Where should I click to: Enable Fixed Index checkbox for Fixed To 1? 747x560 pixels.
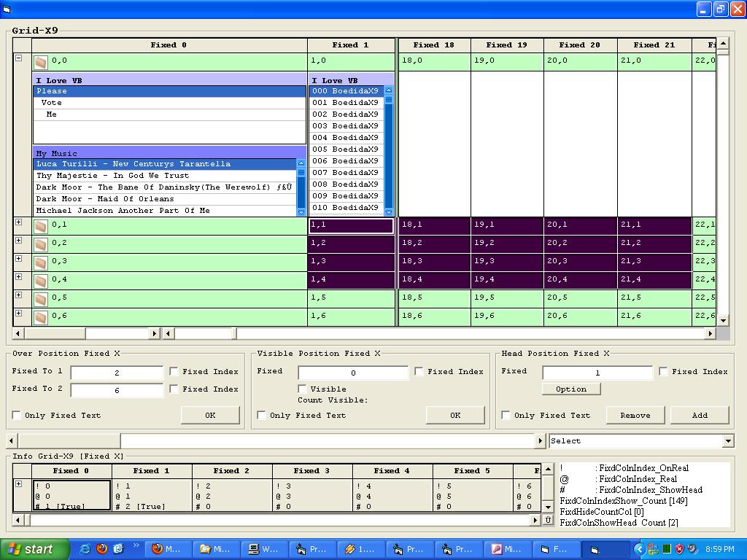pyautogui.click(x=174, y=371)
